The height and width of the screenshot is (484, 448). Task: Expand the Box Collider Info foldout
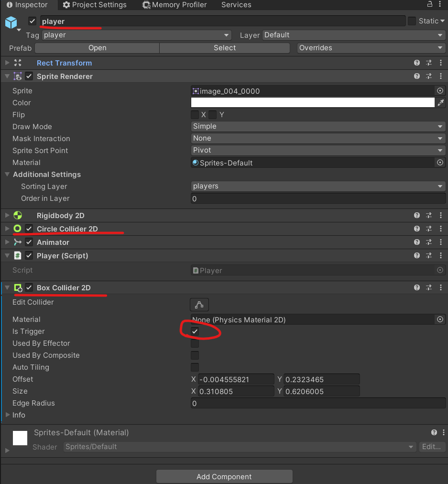coord(8,415)
